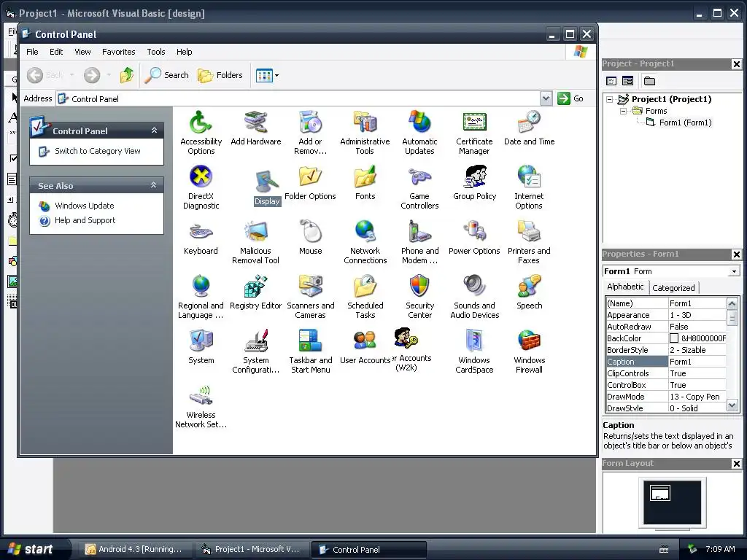Toggle the Folders pane button
This screenshot has height=560, width=747.
pyautogui.click(x=220, y=75)
